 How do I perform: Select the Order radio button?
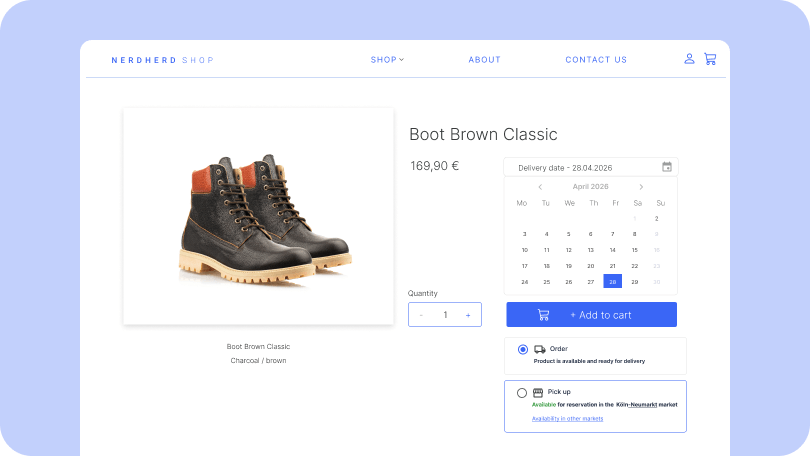523,350
